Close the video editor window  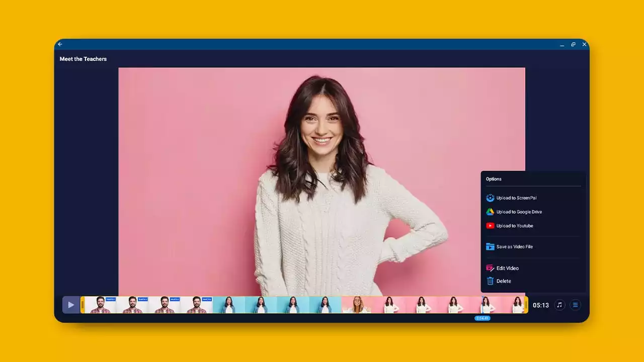584,45
